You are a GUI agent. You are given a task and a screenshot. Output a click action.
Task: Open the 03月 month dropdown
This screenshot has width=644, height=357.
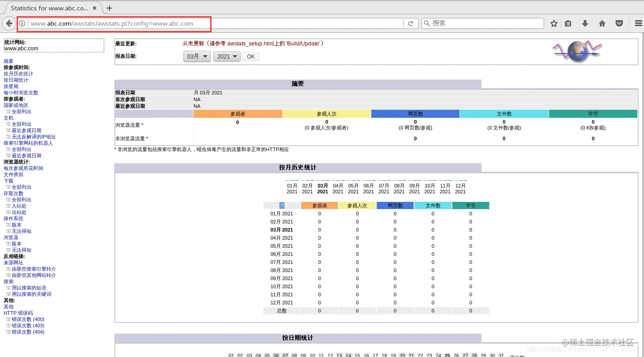click(197, 56)
